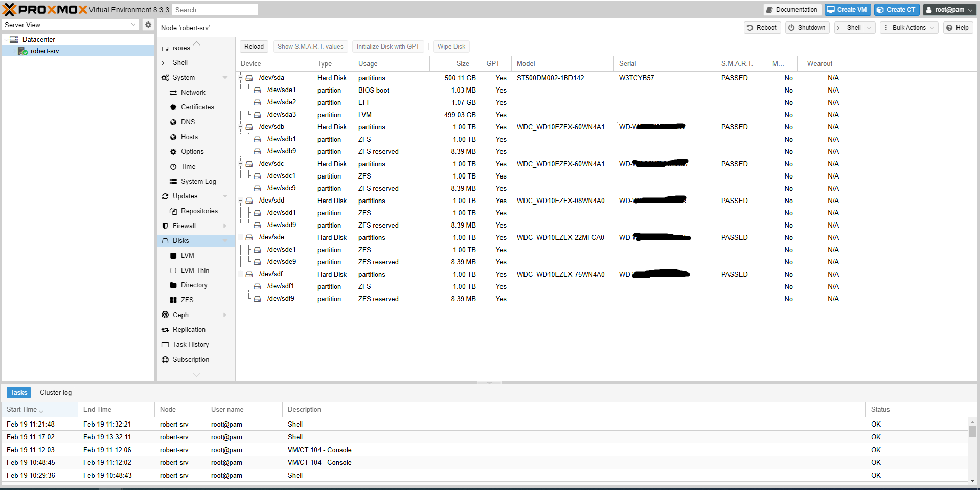Select the VM/CT 104 - Console task at 11:12:03
The image size is (980, 490).
[485, 450]
